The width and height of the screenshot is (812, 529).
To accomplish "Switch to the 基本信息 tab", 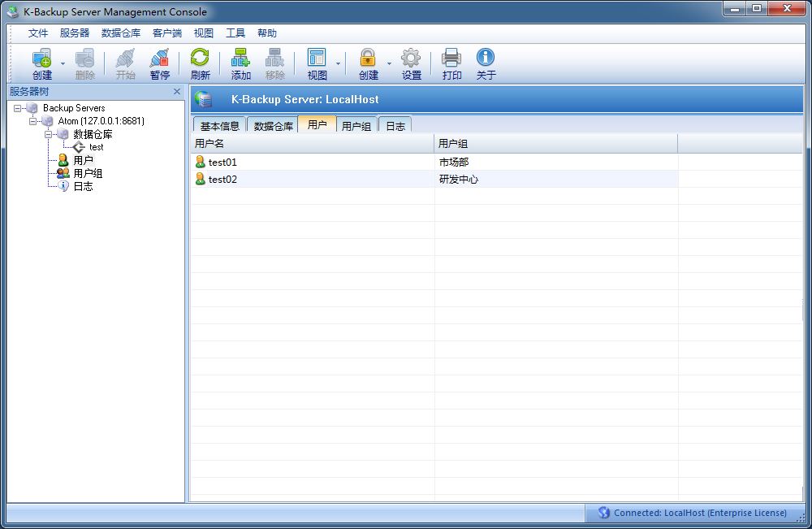I will (x=219, y=126).
